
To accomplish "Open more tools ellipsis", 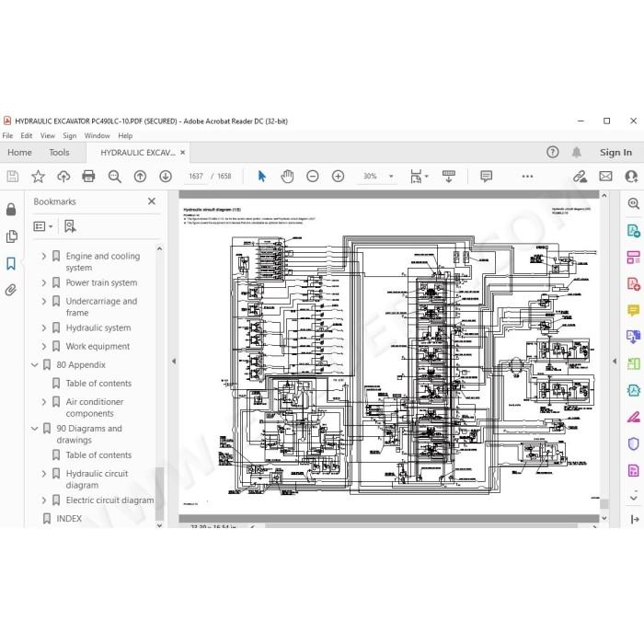I will click(x=527, y=177).
